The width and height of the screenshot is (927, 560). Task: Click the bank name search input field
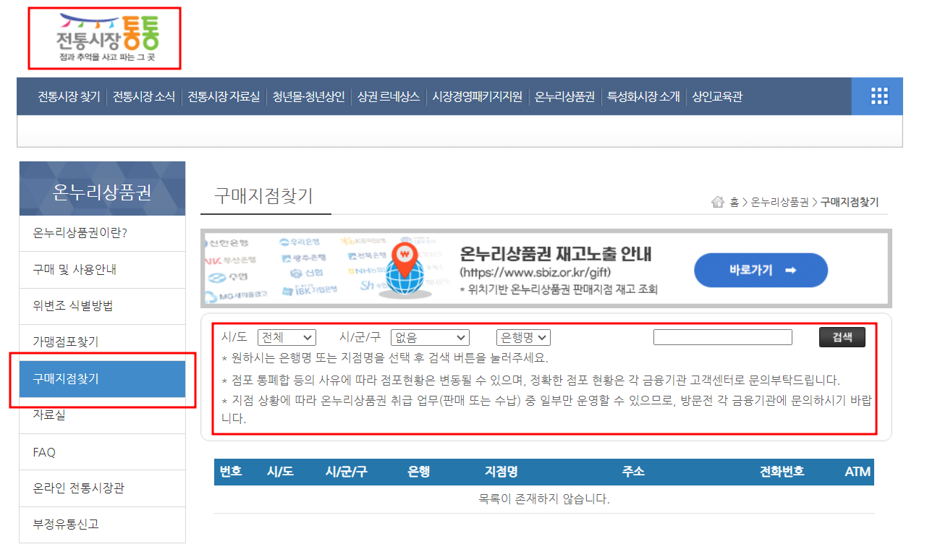[722, 336]
